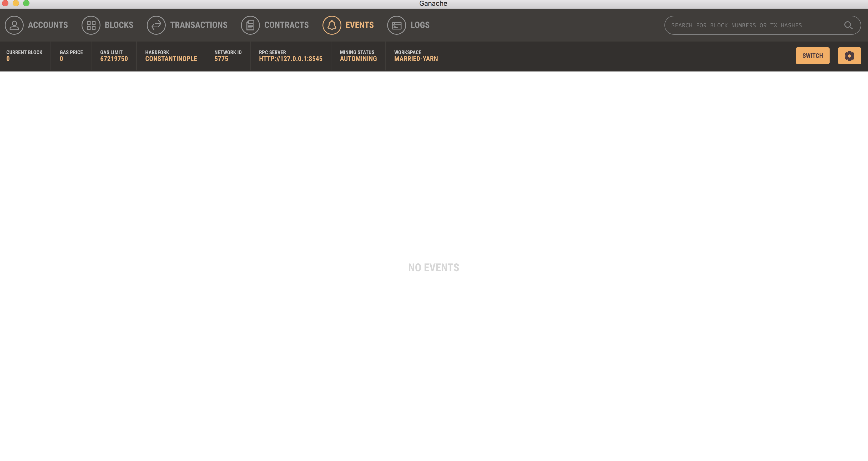Focus the block numbers search field
Image resolution: width=868 pixels, height=461 pixels.
tap(741, 25)
